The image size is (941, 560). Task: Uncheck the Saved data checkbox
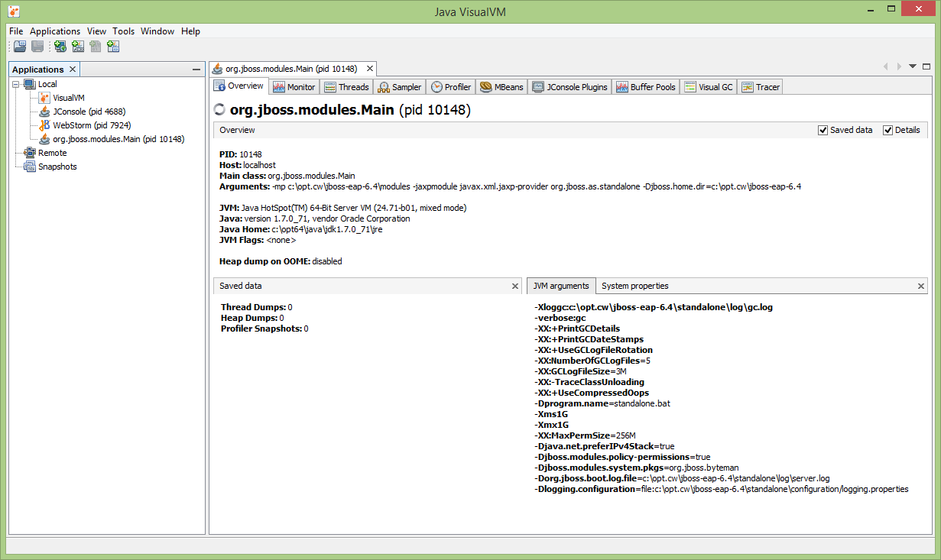(x=824, y=130)
